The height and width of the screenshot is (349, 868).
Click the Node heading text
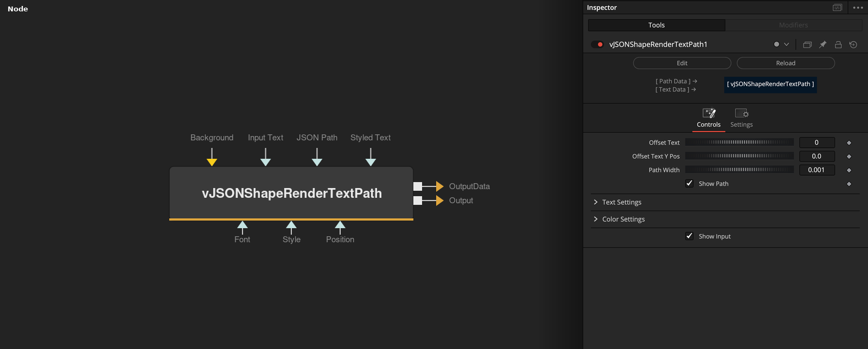[18, 9]
